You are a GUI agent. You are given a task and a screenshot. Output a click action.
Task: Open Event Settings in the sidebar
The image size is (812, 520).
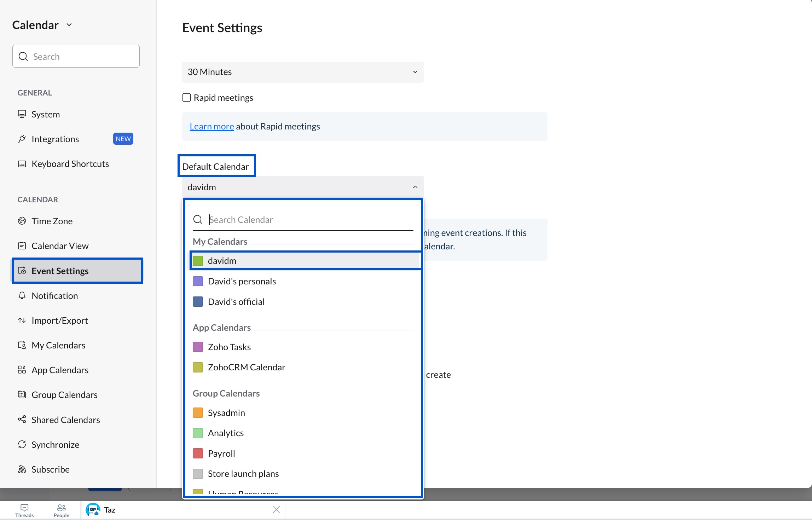coord(77,271)
